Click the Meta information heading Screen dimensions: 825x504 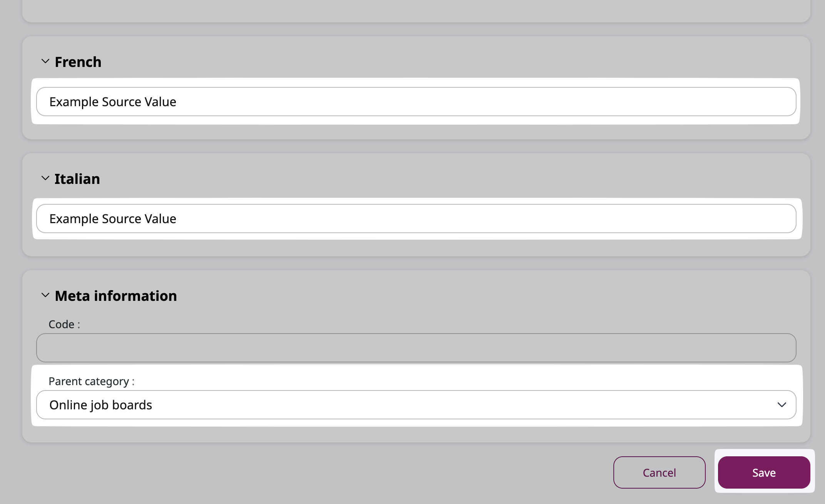point(116,296)
